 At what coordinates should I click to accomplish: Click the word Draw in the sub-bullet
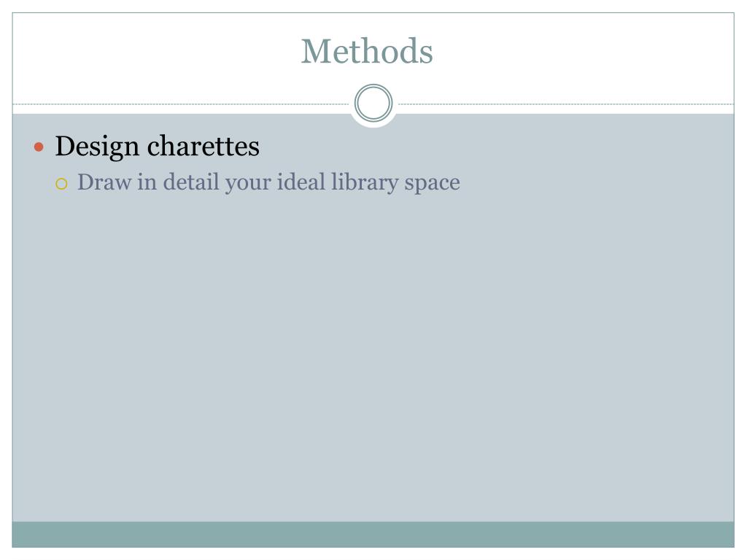pos(104,182)
